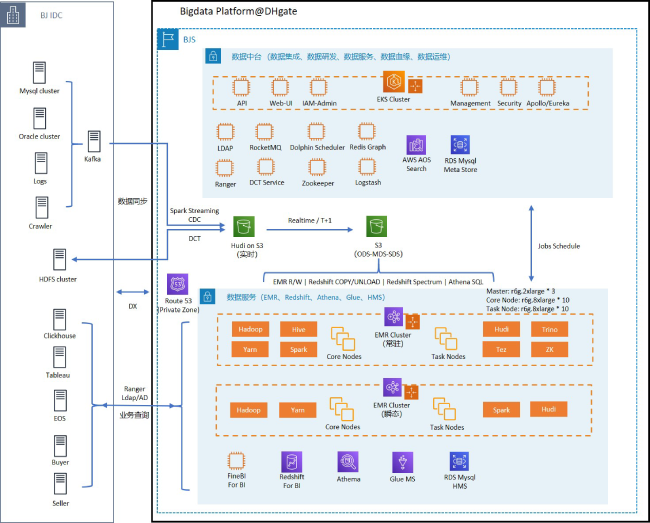Click the Clickhouse server icon
Screen dimensions: 650x523
[61, 319]
